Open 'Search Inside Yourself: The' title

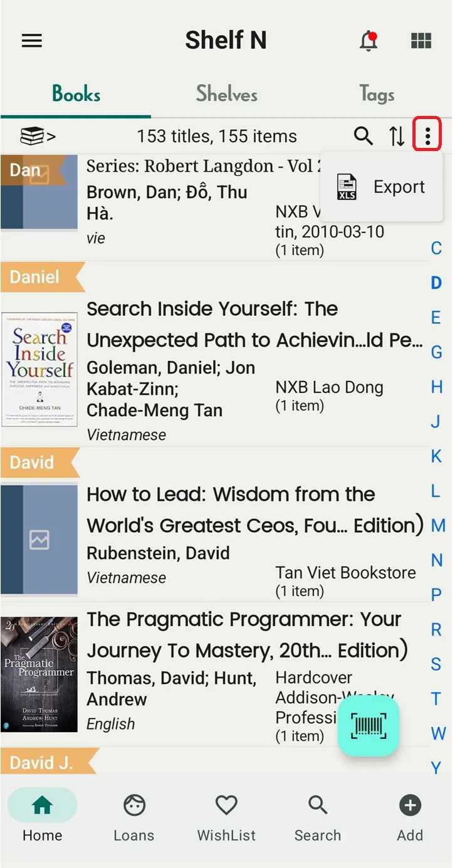[x=212, y=309]
